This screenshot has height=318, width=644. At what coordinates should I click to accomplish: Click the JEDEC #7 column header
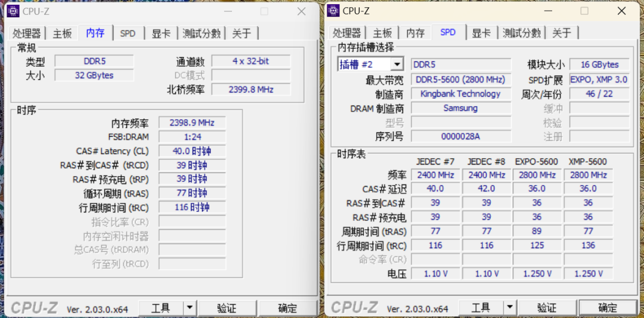[435, 162]
